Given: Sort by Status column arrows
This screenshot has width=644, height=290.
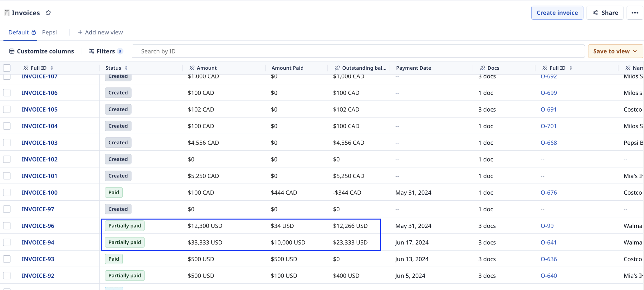Looking at the screenshot, I should pyautogui.click(x=126, y=68).
